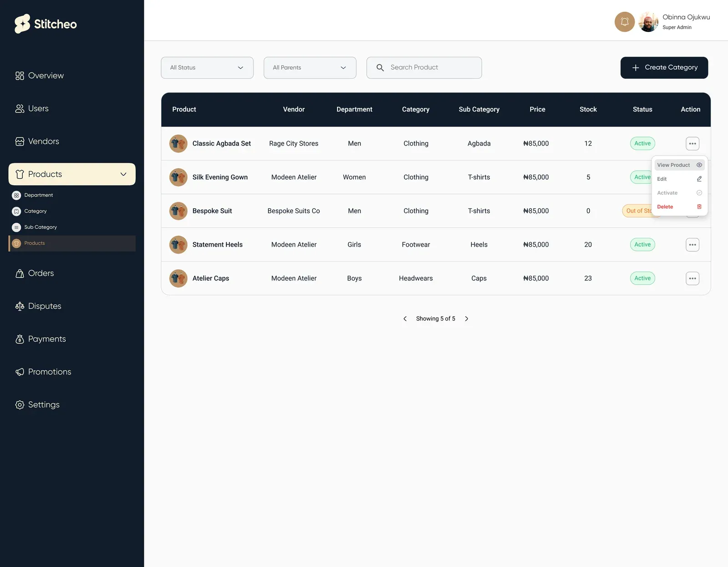The image size is (728, 567).
Task: Go to previous page arrow
Action: click(x=405, y=319)
